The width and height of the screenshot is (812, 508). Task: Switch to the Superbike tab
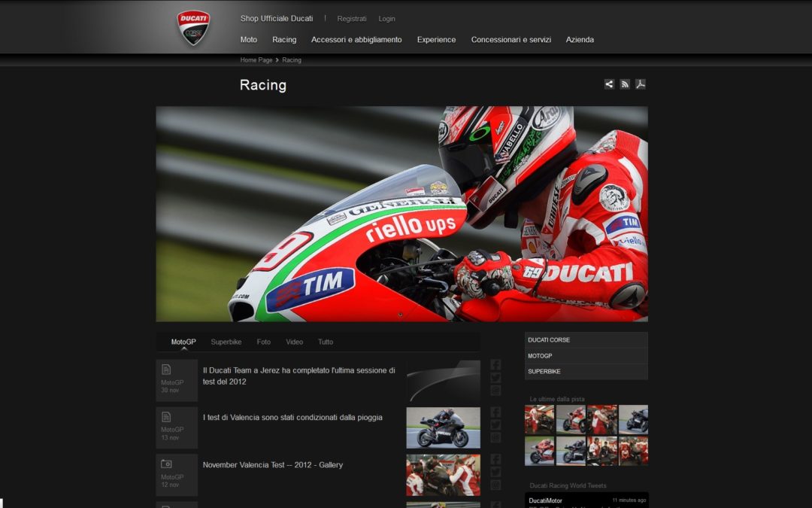[x=226, y=342]
